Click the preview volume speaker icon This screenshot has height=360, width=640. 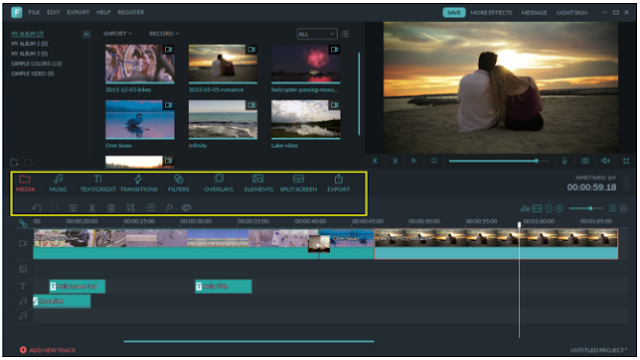606,161
